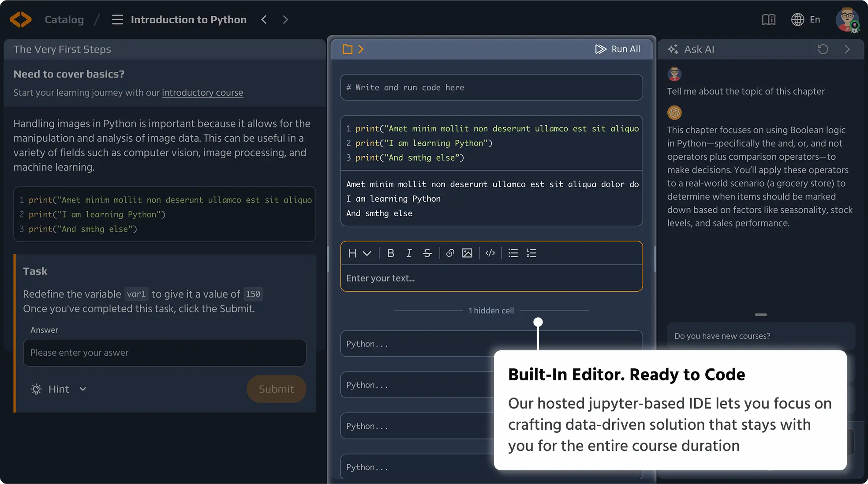868x484 pixels.
Task: Click the answer input field
Action: click(165, 353)
